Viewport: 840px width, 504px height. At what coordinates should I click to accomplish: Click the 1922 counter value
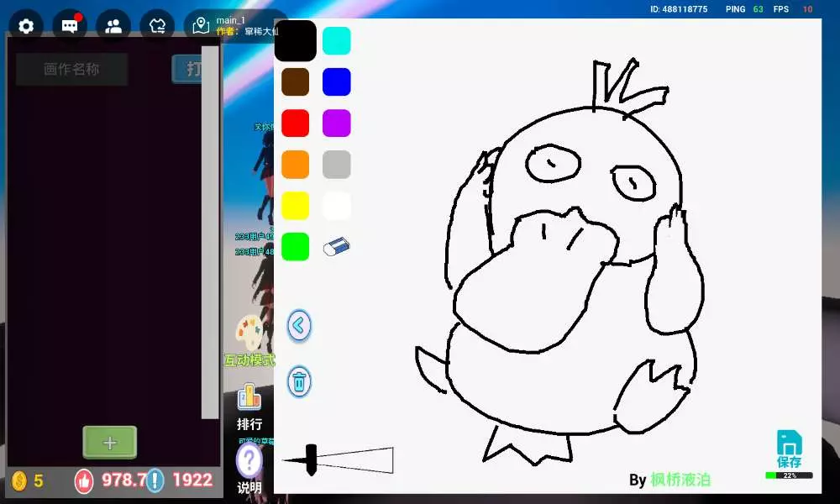pyautogui.click(x=192, y=480)
